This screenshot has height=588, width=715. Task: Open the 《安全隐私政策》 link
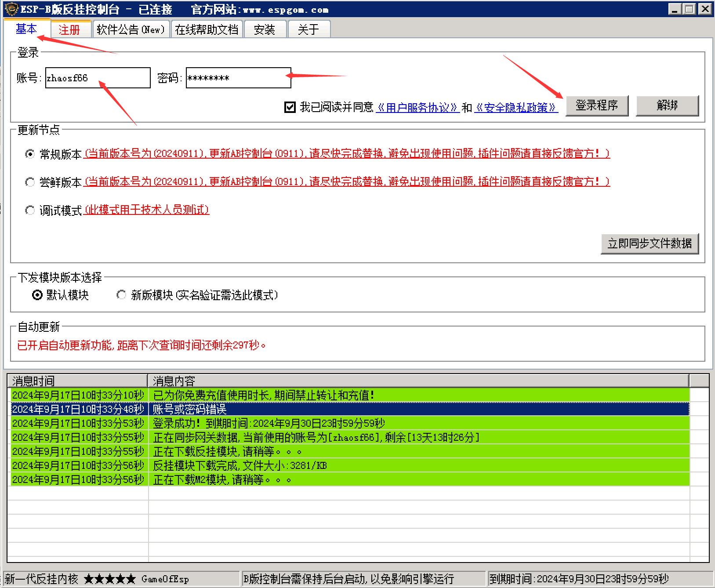click(x=516, y=107)
